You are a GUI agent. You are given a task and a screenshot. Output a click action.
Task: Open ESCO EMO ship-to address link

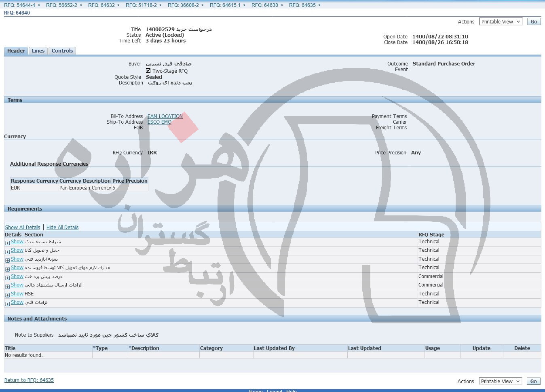(159, 122)
